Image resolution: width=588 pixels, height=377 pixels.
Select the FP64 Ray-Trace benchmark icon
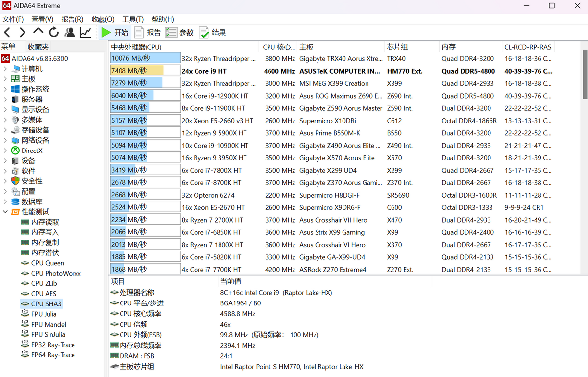coord(25,355)
